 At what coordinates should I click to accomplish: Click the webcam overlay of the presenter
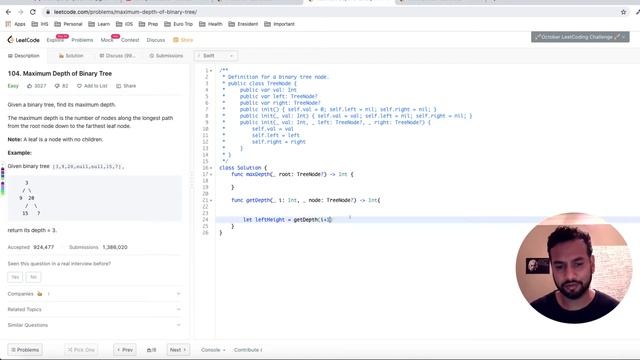coord(574,268)
